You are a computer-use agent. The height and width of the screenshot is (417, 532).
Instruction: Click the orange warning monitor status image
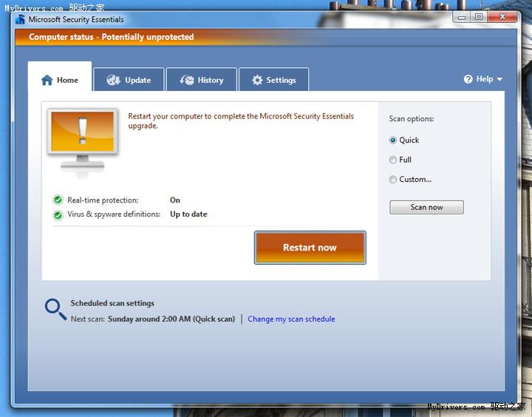pos(83,143)
